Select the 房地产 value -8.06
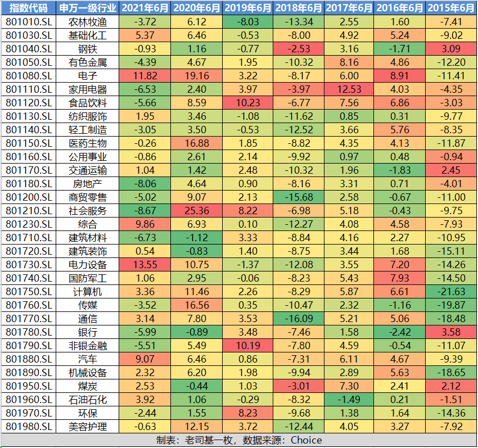This screenshot has height=448, width=478. pyautogui.click(x=145, y=184)
